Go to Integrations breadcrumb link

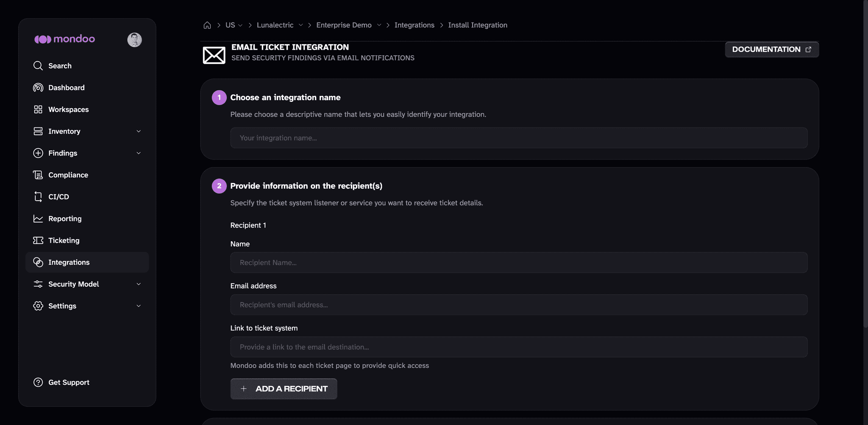click(414, 25)
